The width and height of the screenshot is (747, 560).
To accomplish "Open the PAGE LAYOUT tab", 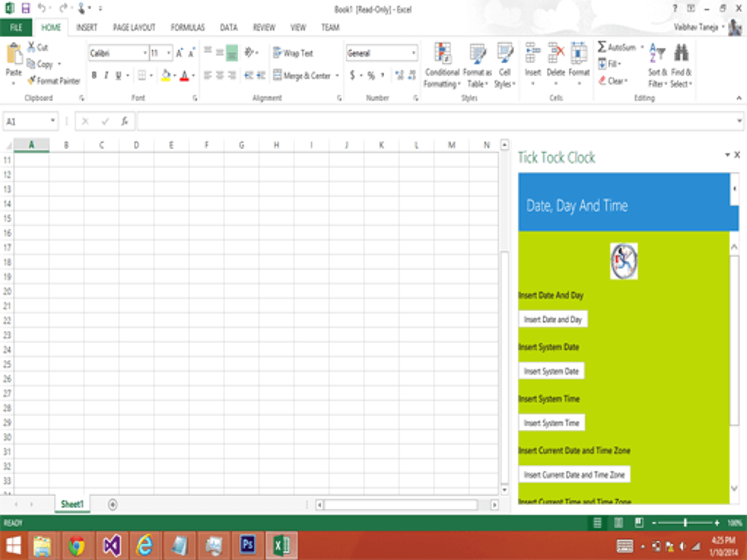I will pyautogui.click(x=134, y=27).
